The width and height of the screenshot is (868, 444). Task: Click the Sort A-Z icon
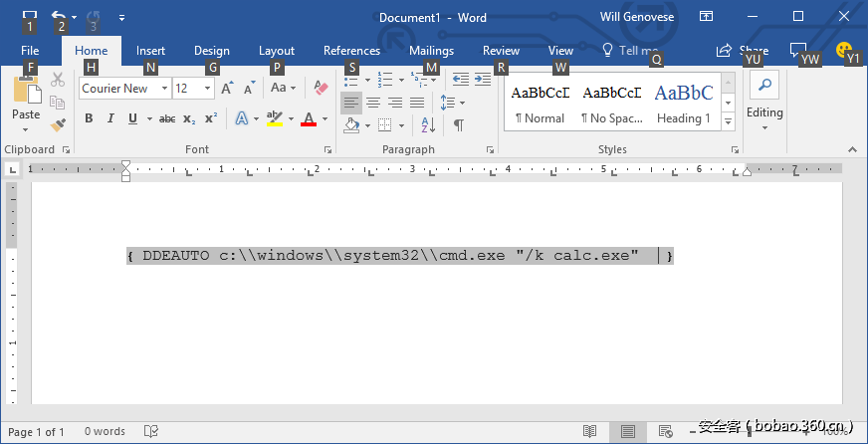[x=428, y=125]
